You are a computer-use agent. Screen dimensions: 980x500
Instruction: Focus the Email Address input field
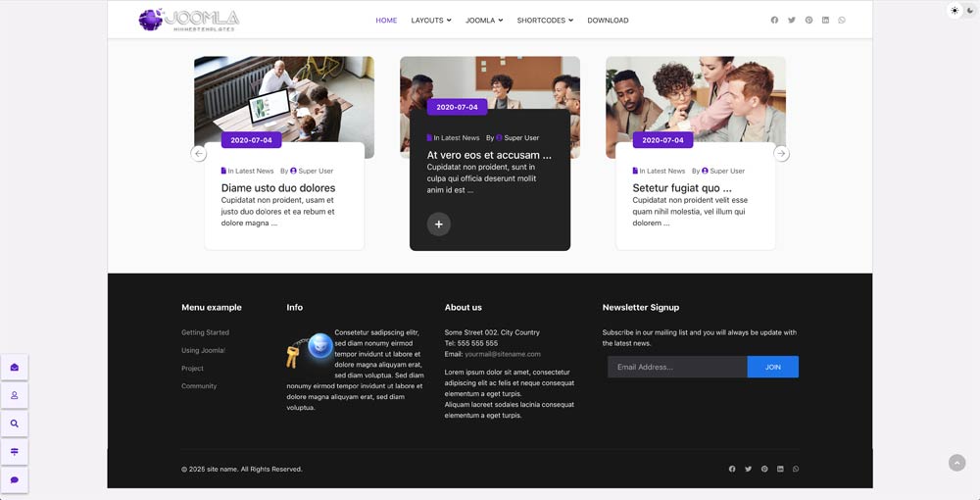pyautogui.click(x=677, y=367)
